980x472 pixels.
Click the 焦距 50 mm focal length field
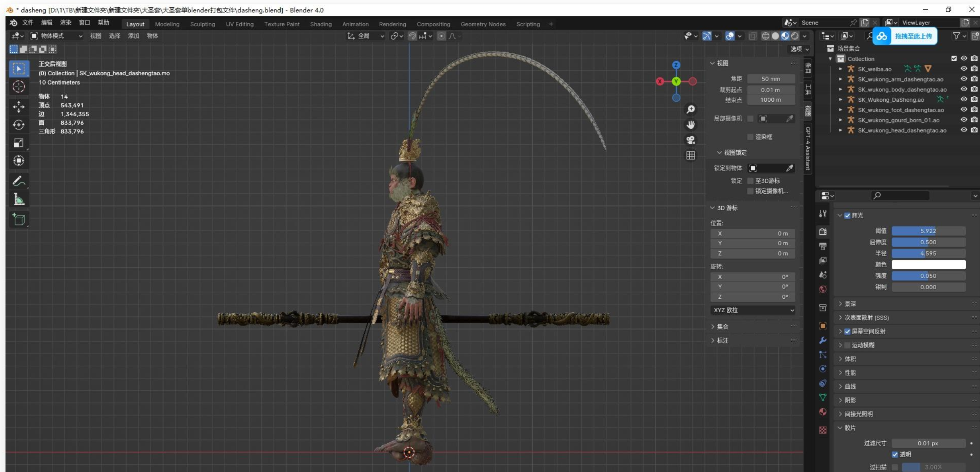point(770,79)
